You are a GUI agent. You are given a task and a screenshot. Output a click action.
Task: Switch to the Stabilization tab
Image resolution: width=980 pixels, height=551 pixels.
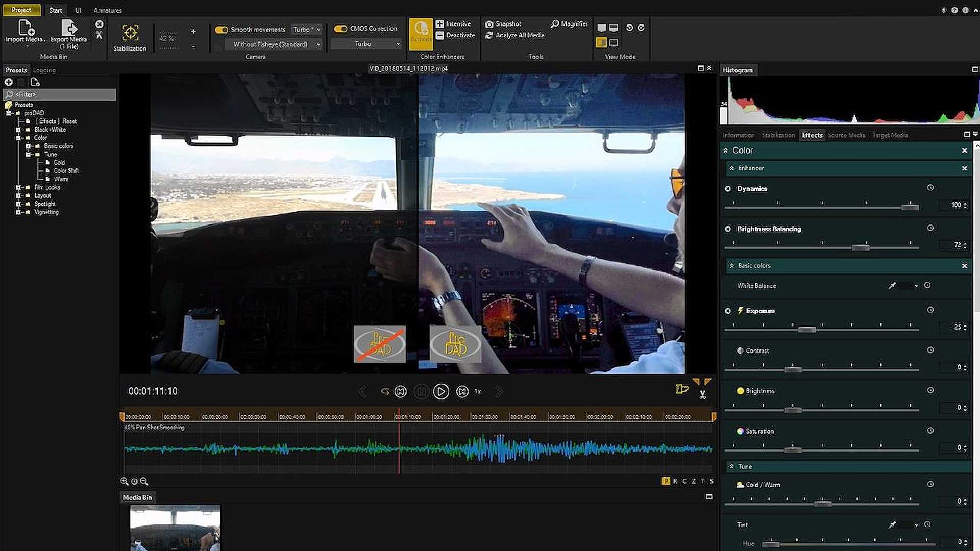tap(778, 135)
